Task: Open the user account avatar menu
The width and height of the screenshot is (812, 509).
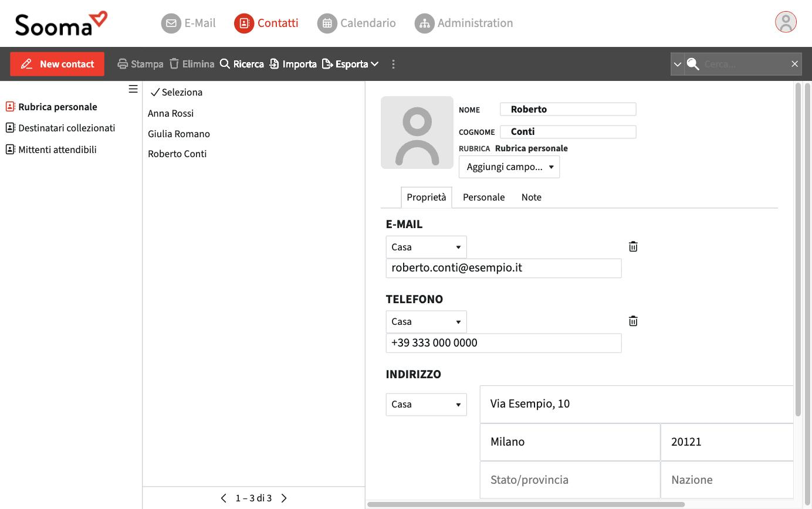Action: click(786, 22)
